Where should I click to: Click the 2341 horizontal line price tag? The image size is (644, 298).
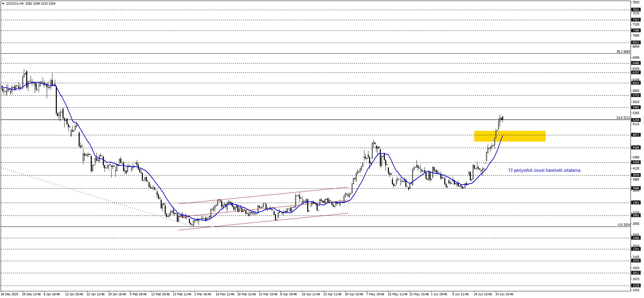(x=636, y=249)
